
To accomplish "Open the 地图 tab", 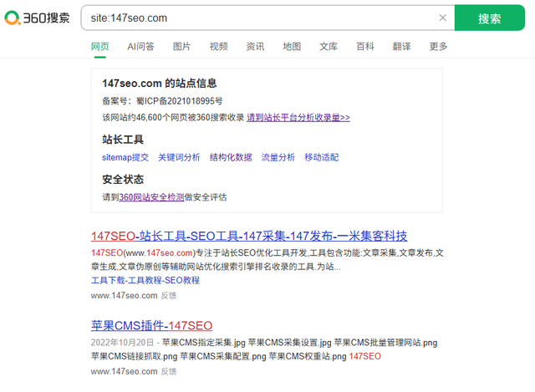I will pos(292,46).
